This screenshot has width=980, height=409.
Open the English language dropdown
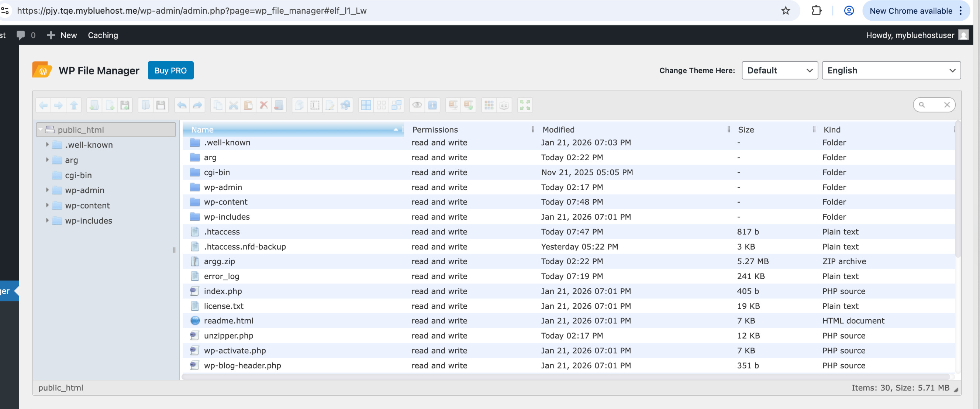pyautogui.click(x=891, y=71)
